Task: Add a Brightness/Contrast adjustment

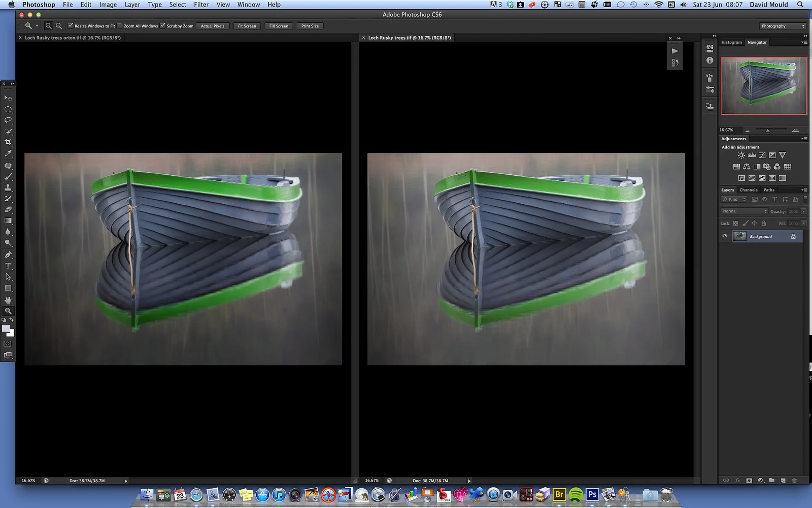Action: (x=741, y=155)
